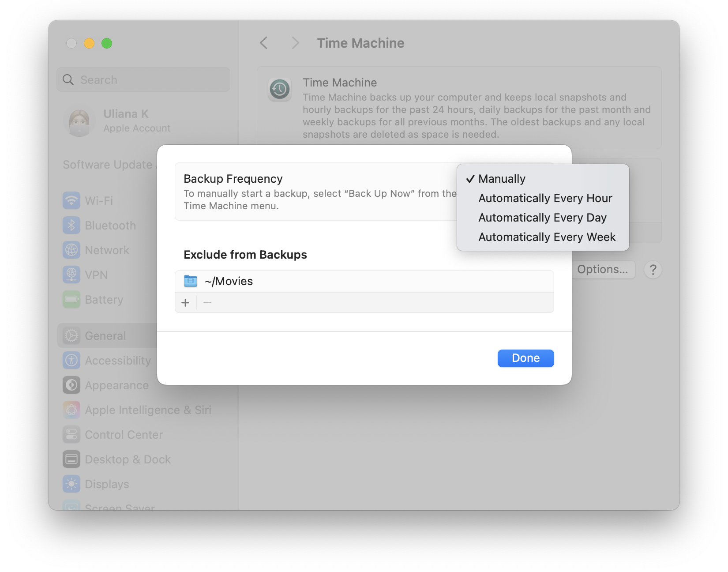Click the General gear icon

pyautogui.click(x=71, y=335)
